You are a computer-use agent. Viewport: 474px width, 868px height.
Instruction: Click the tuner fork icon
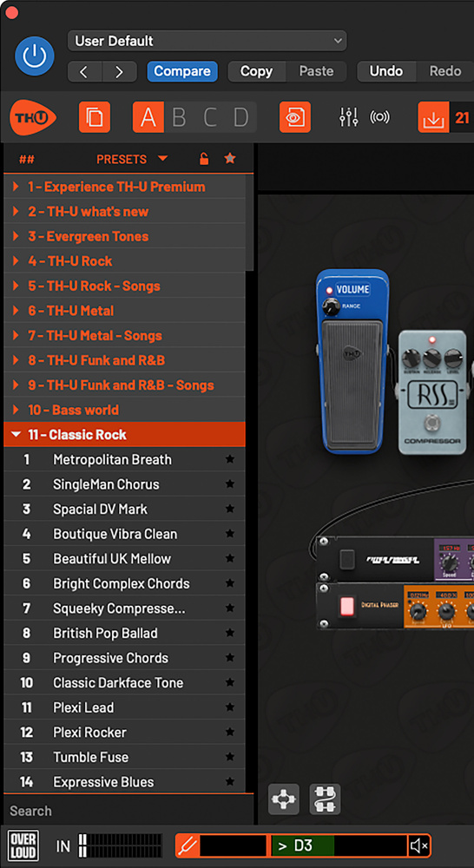188,845
